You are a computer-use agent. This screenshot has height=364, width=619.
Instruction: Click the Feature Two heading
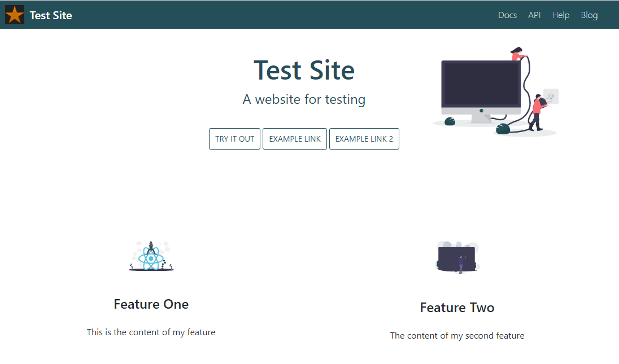tap(457, 308)
